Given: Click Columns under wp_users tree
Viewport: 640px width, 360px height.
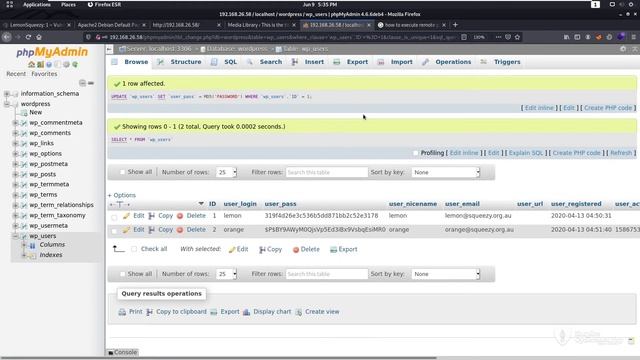Looking at the screenshot, I should click(52, 244).
